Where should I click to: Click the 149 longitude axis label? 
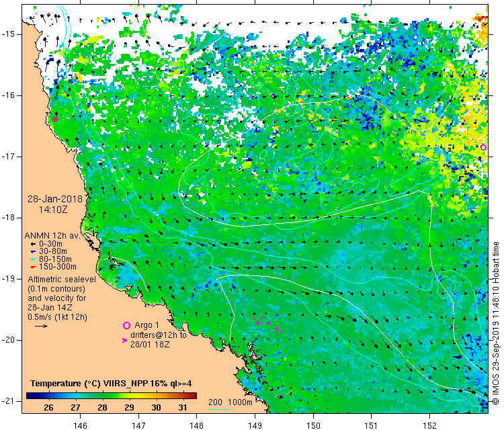coord(255,425)
